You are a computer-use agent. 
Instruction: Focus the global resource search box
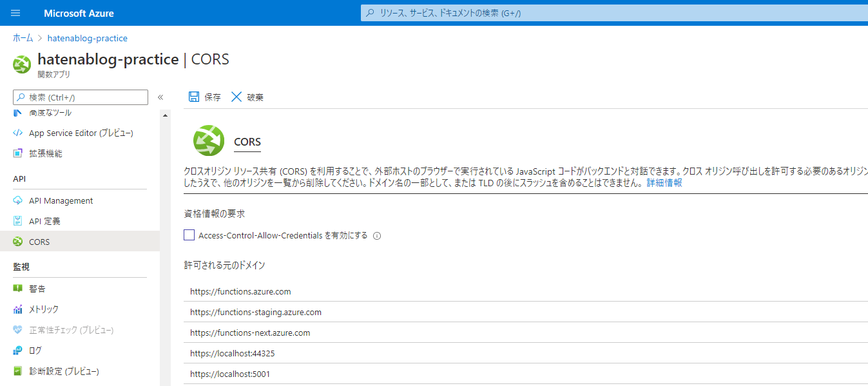tap(614, 13)
